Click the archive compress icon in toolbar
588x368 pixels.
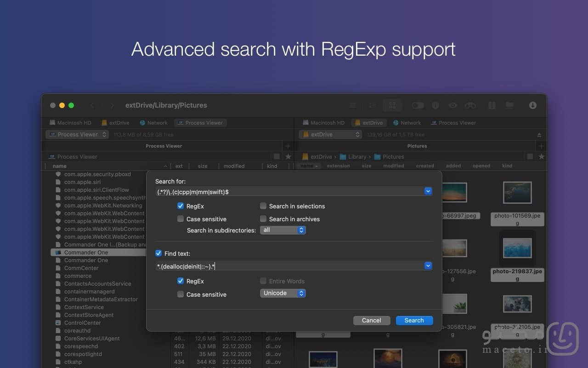pos(492,105)
